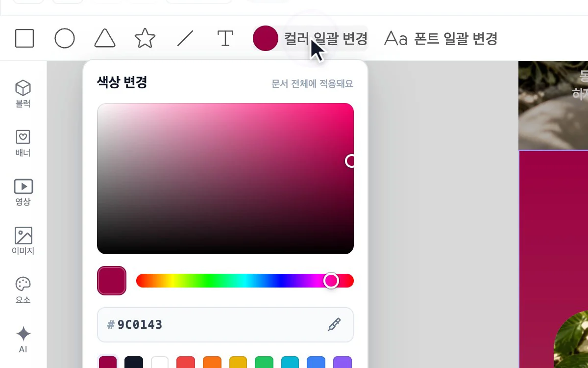Select the white preset color swatch
This screenshot has width=588, height=368.
point(160,363)
